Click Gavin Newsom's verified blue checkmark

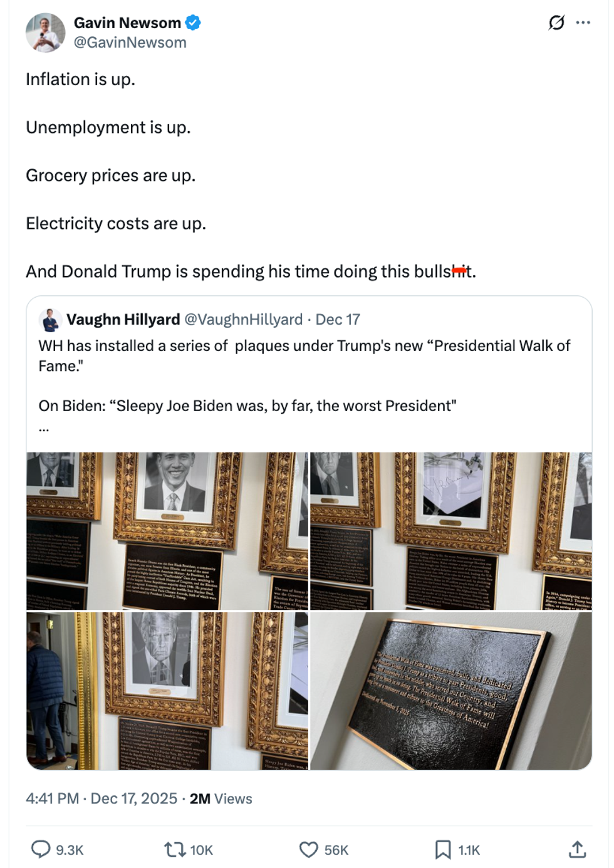click(x=194, y=23)
